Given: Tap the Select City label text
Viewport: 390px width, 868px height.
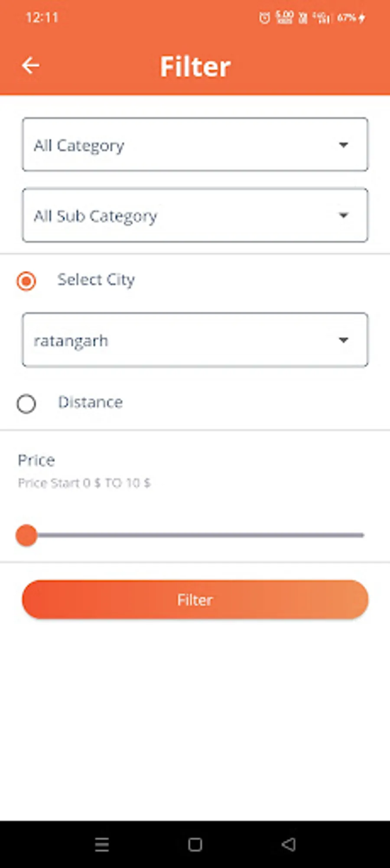Looking at the screenshot, I should click(x=96, y=280).
